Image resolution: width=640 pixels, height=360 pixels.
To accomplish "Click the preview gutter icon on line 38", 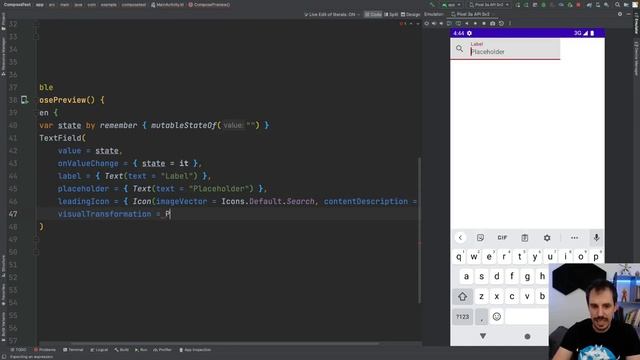I will point(24,100).
